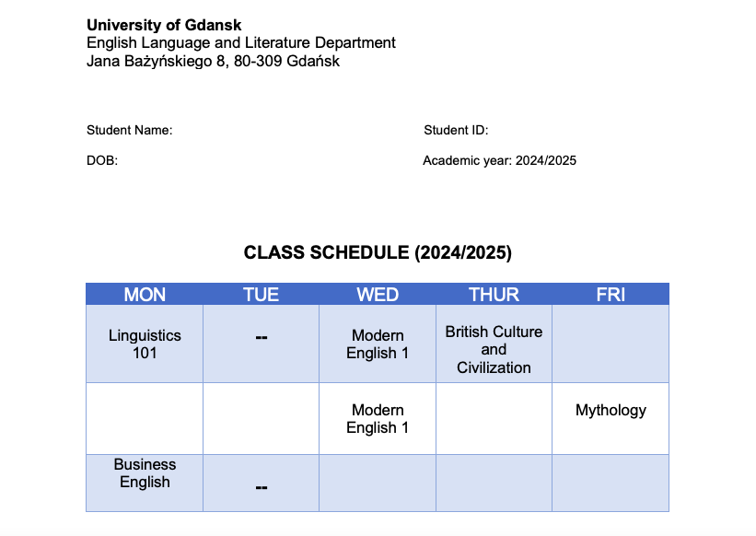Click the English Language and Literature Department line

coord(241,43)
